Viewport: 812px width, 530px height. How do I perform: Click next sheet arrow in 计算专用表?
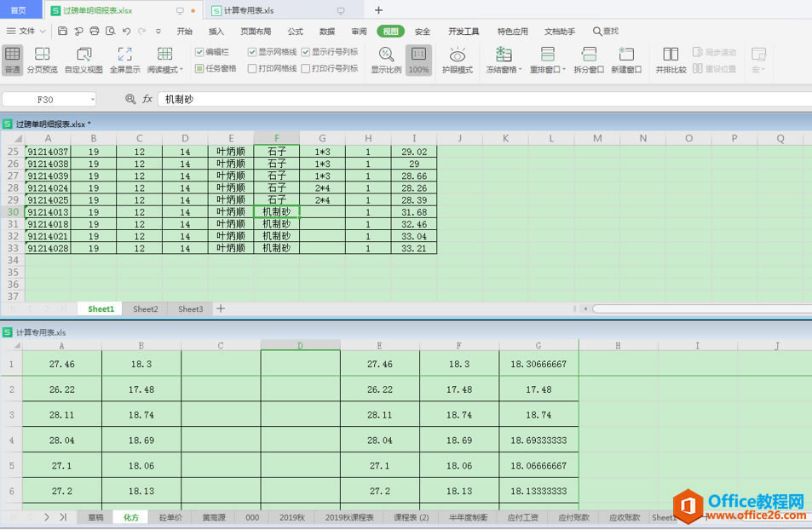click(47, 517)
